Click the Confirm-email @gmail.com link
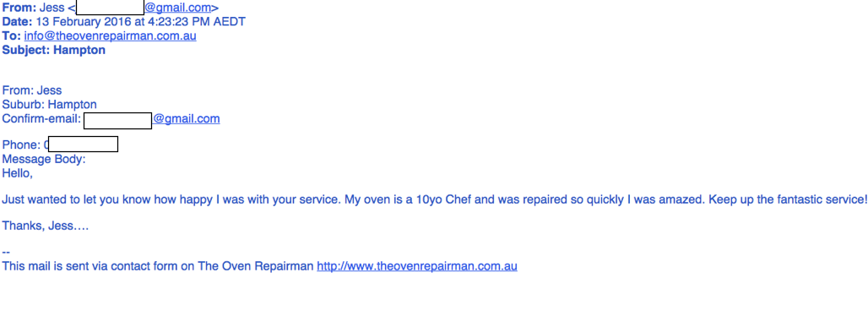 [x=187, y=118]
